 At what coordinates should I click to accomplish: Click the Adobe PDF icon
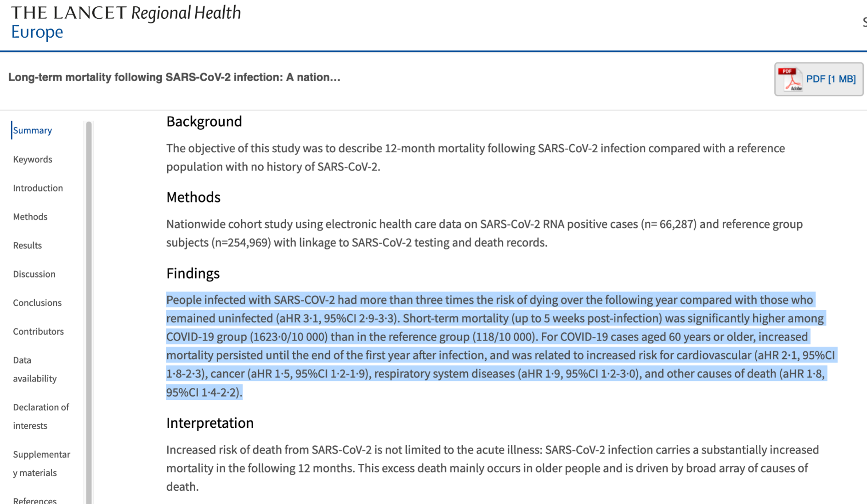(x=790, y=79)
